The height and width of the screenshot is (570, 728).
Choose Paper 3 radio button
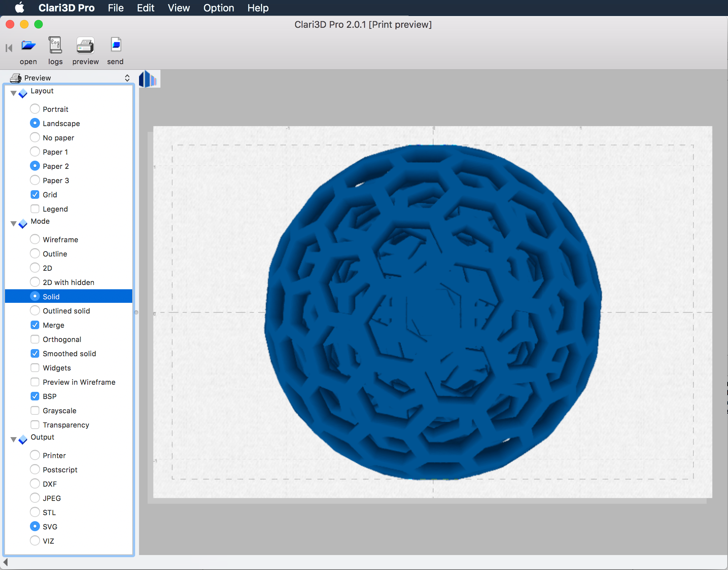click(35, 180)
